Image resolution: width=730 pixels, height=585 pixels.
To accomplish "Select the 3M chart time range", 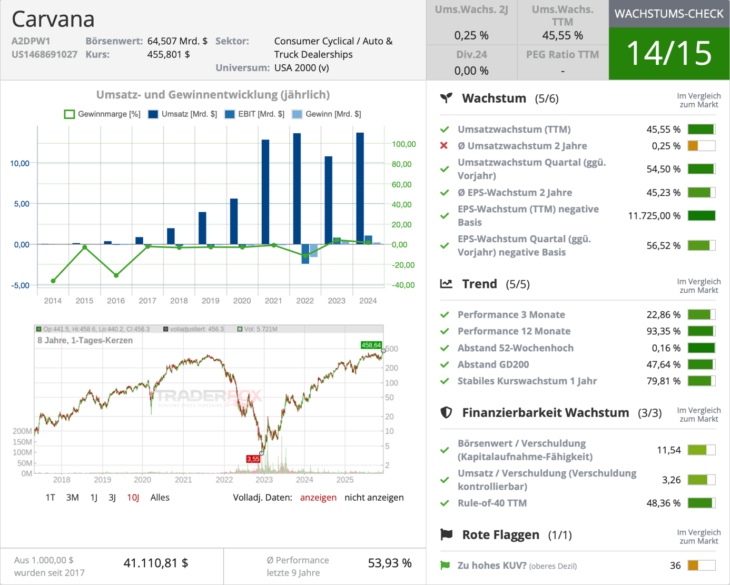I will pos(72,497).
